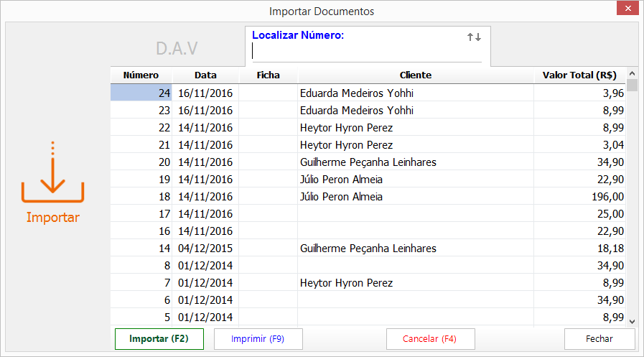Screen dimensions: 644x357
Task: Select document number 5 cell
Action: coord(141,317)
